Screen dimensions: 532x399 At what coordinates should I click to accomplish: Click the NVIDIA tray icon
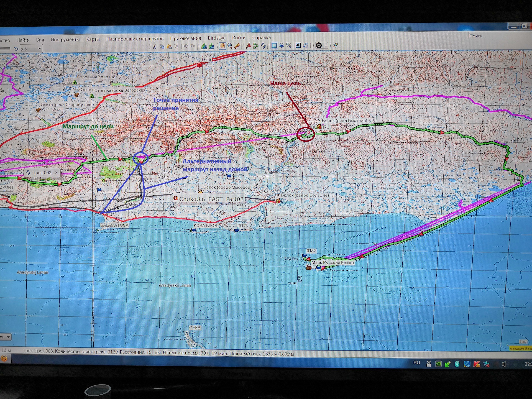(438, 364)
